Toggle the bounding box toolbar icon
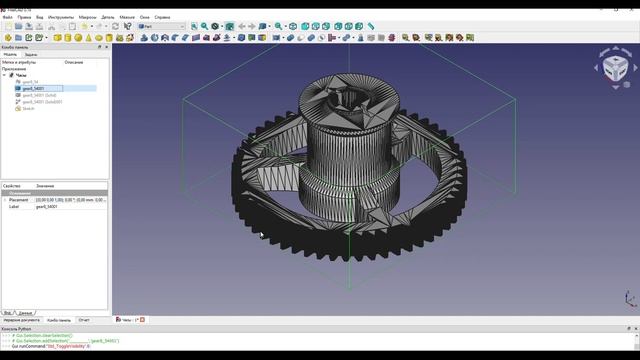Screen dimensions: 640x360 (229, 26)
